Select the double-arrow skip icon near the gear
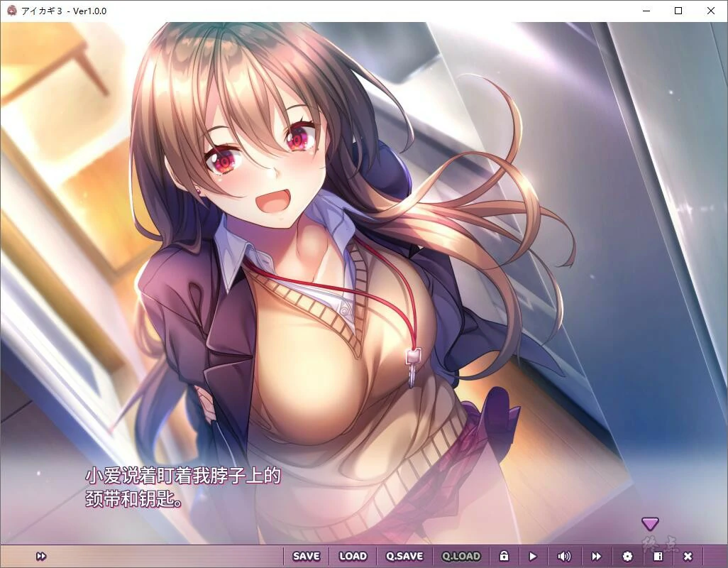The width and height of the screenshot is (728, 568). point(596,556)
